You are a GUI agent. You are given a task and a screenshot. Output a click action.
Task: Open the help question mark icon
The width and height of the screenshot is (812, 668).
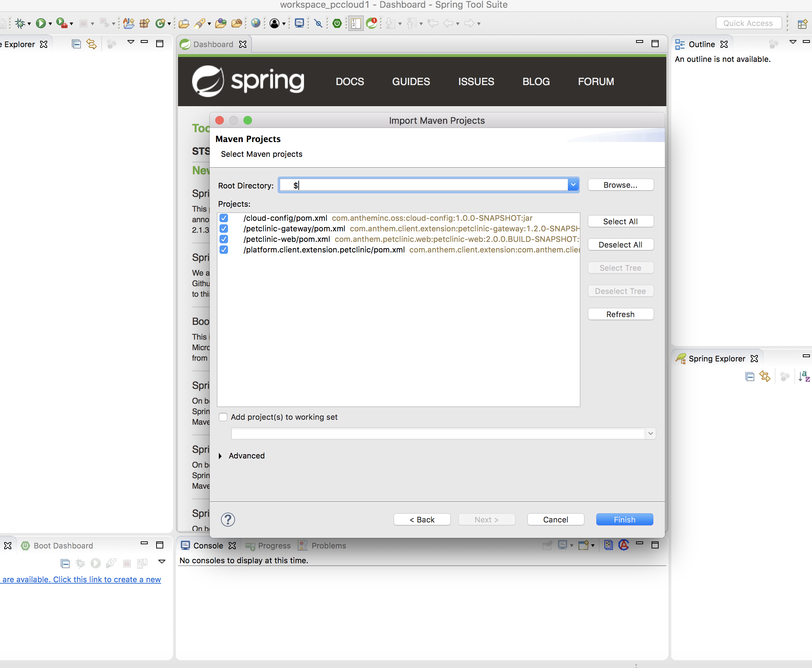(x=228, y=520)
